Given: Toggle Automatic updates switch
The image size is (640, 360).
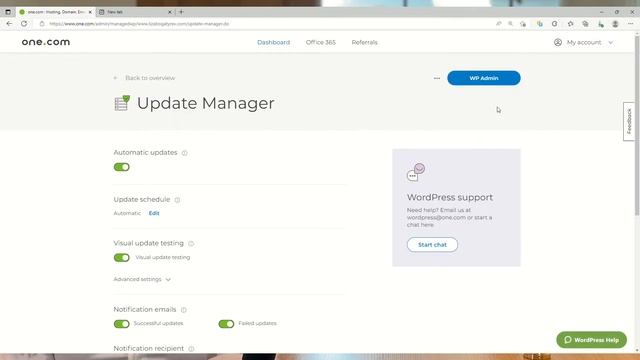Looking at the screenshot, I should pos(122,167).
